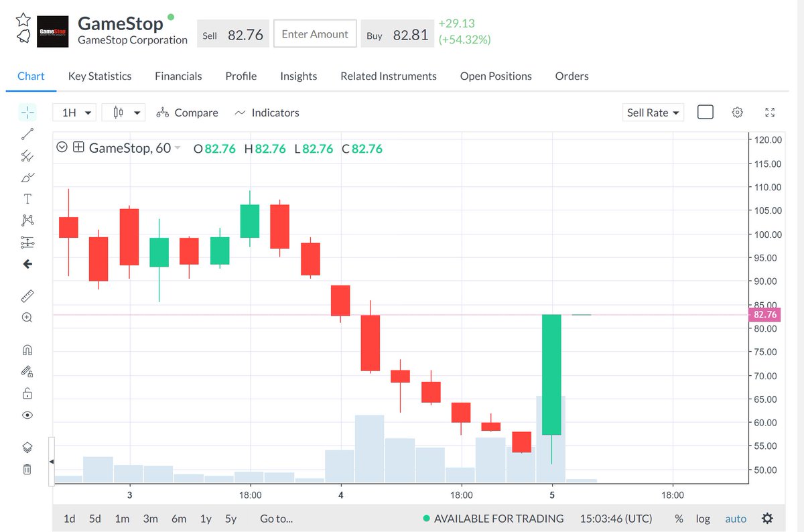This screenshot has width=804, height=532.
Task: Select the text annotation tool
Action: point(27,199)
